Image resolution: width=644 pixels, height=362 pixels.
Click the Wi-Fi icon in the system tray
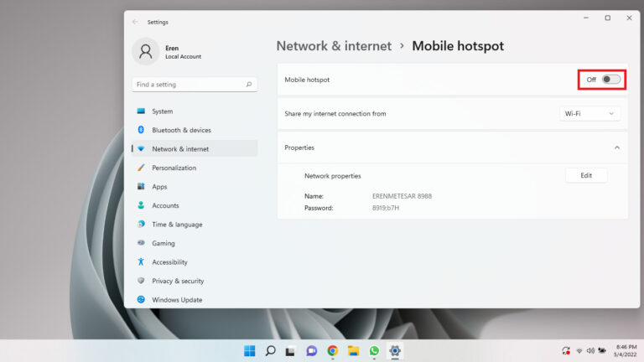[x=579, y=351]
